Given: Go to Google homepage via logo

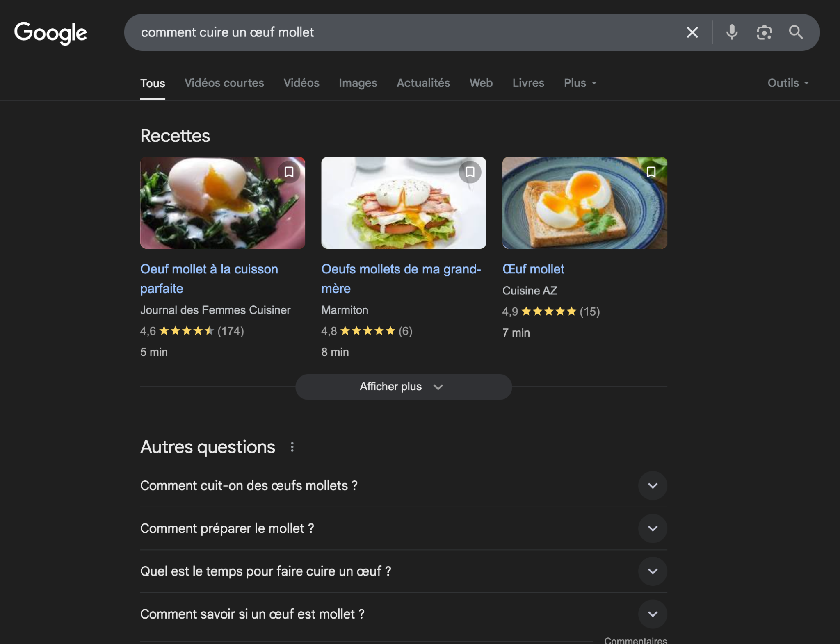Looking at the screenshot, I should point(50,33).
